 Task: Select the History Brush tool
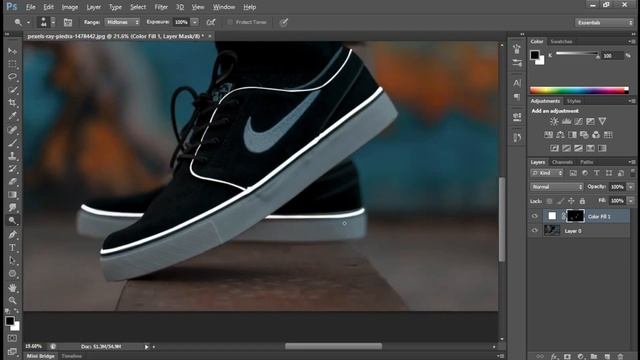point(12,169)
